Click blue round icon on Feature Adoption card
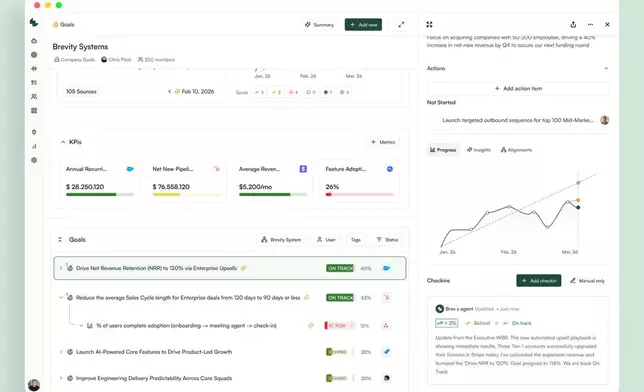The width and height of the screenshot is (644, 392). [390, 169]
